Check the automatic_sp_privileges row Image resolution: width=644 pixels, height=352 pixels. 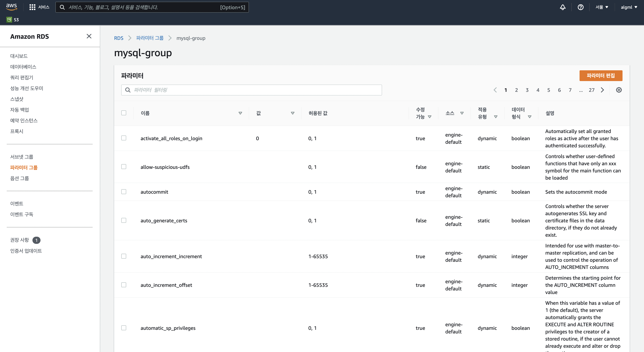click(124, 328)
